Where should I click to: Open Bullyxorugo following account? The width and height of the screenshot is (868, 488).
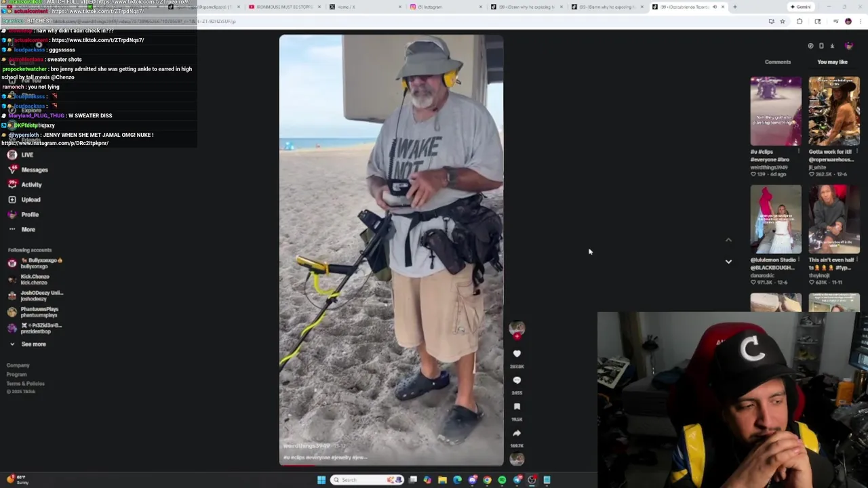pos(35,263)
